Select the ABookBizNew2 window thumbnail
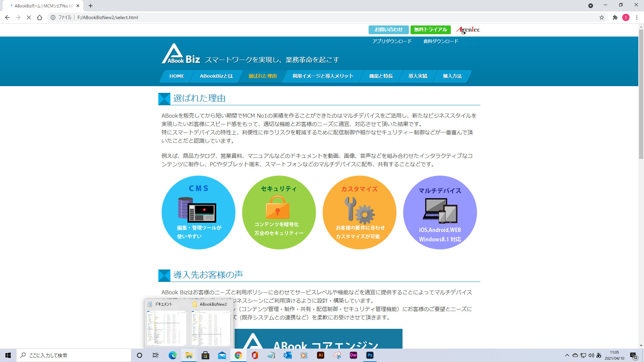644x362 pixels. [211, 328]
